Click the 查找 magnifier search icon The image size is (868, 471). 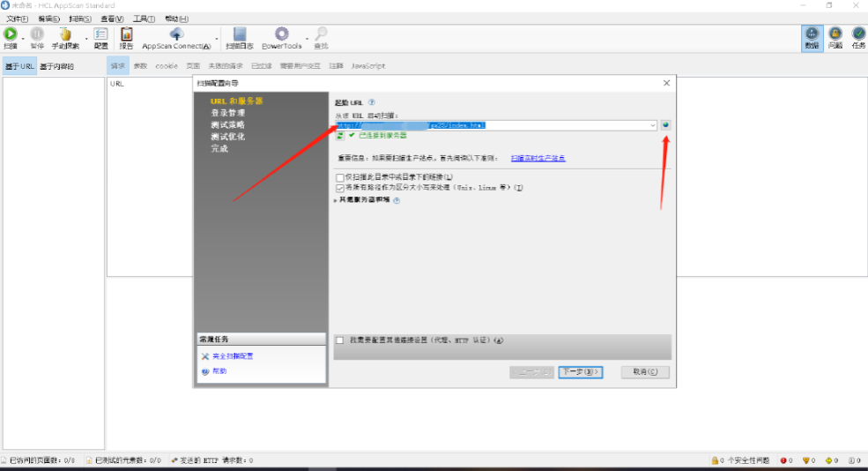pyautogui.click(x=321, y=34)
